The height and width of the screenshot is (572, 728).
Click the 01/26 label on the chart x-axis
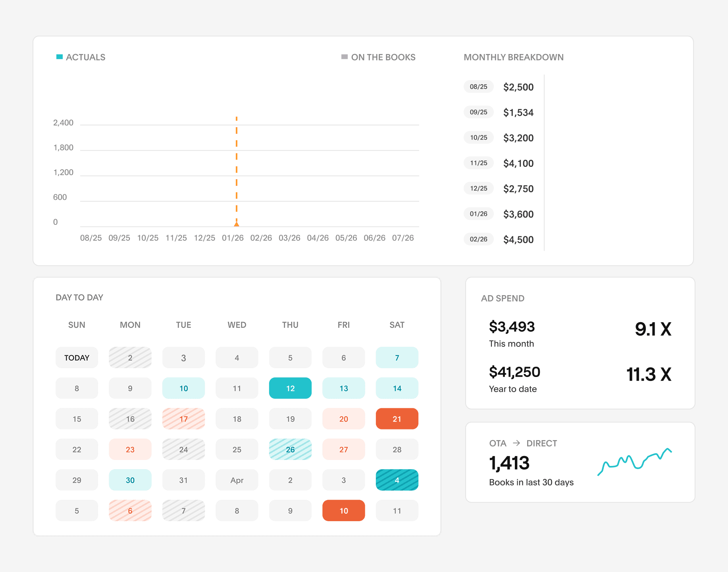tap(233, 238)
